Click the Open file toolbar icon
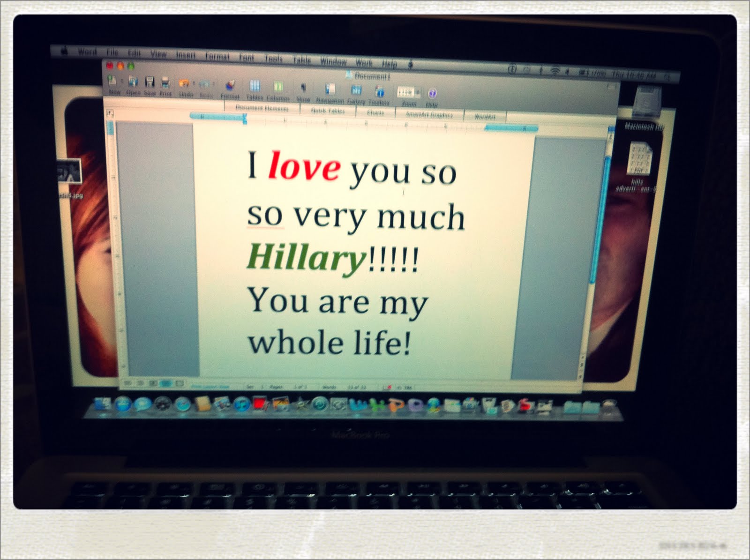The height and width of the screenshot is (560, 750). coord(133,82)
